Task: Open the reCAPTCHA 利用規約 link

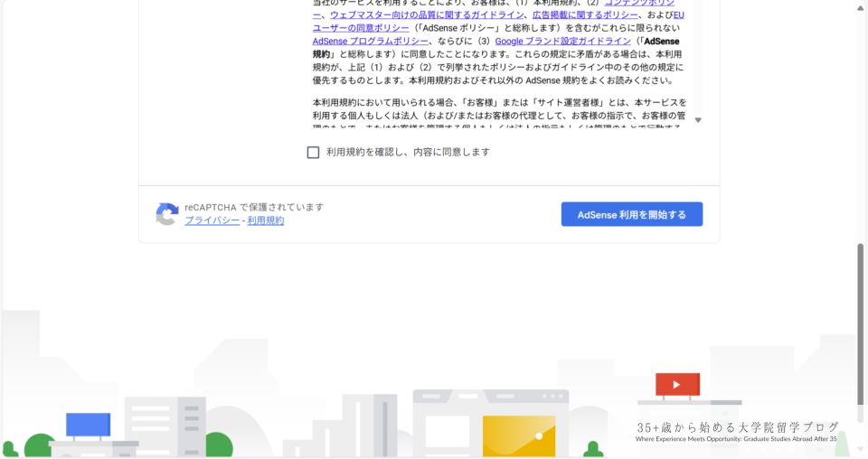Action: tap(266, 220)
